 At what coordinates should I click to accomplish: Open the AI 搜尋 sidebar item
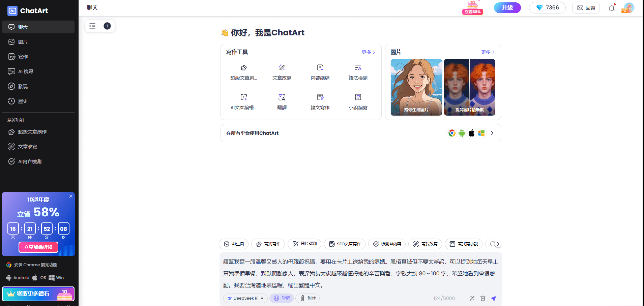click(38, 71)
